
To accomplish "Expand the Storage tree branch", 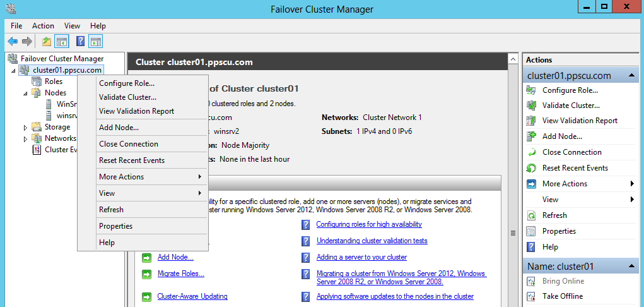I will (26, 128).
